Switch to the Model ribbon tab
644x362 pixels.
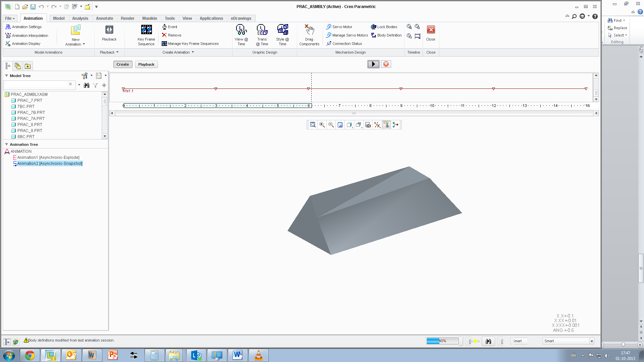pyautogui.click(x=59, y=18)
